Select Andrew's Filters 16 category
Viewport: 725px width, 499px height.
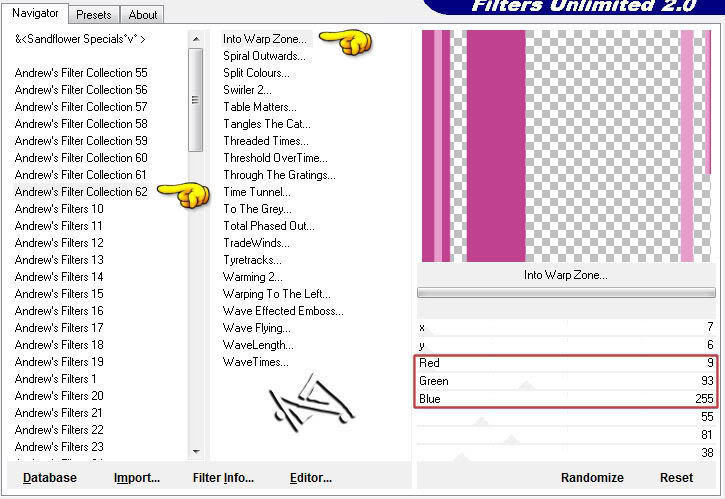59,311
